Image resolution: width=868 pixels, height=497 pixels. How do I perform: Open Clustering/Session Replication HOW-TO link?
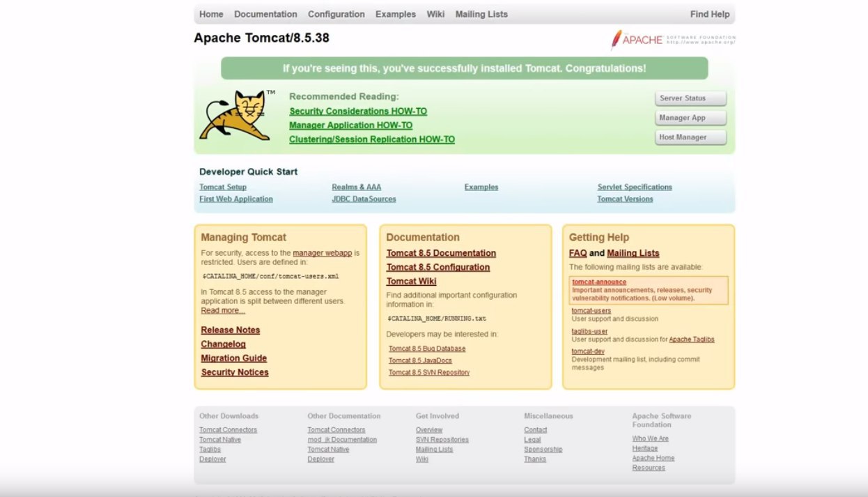pos(372,139)
